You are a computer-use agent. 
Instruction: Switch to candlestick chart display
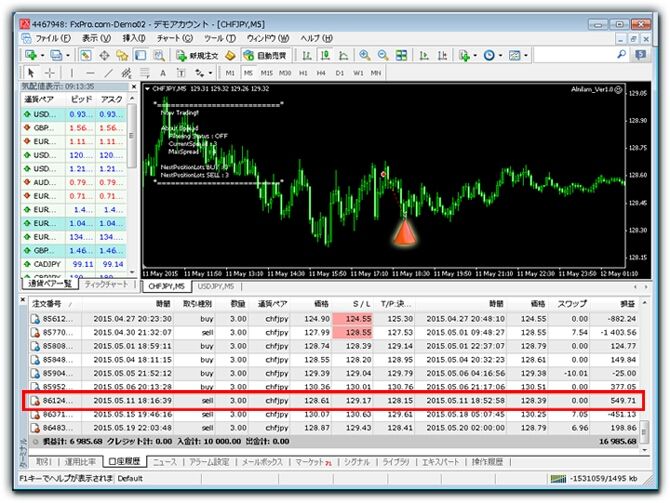click(325, 56)
